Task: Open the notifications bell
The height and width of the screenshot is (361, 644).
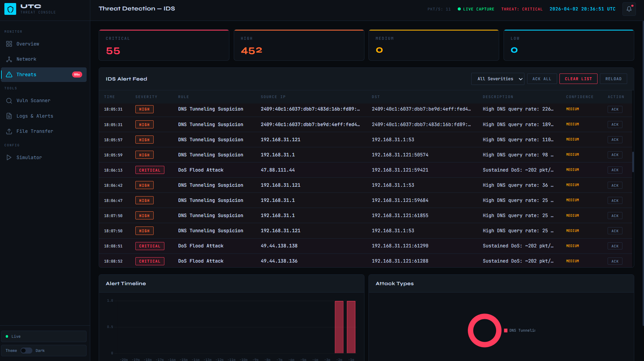Action: point(629,9)
